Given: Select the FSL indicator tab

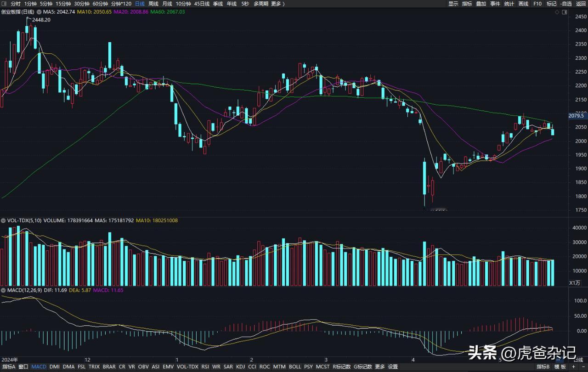Looking at the screenshot, I should (82, 367).
